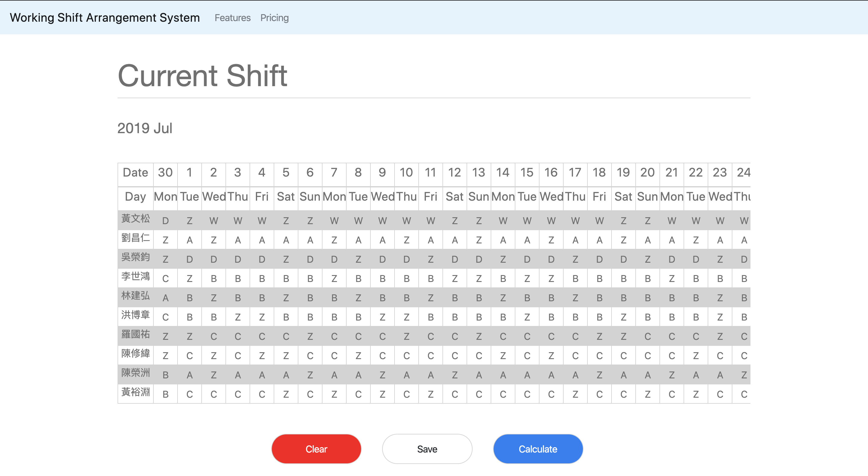The image size is (868, 476).
Task: Click the Working Shift Arrangement System home link
Action: (105, 17)
